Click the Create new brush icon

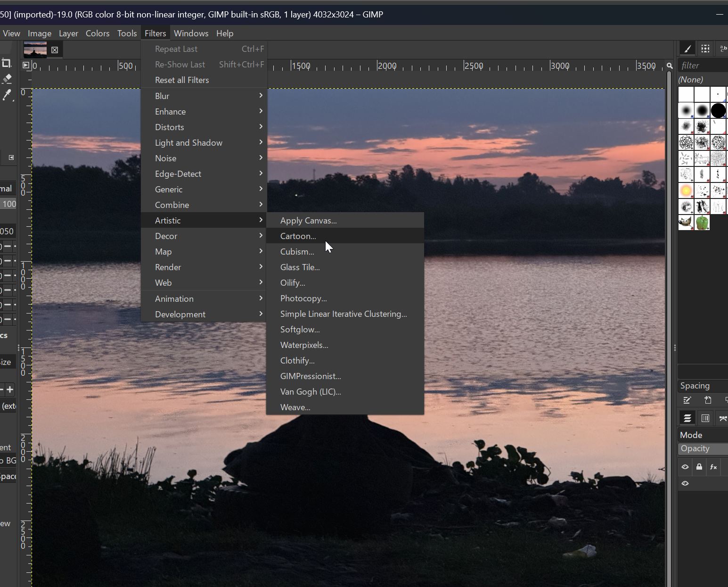pos(708,400)
